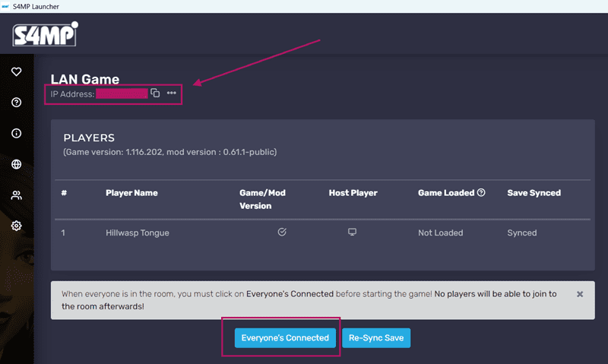608x364 pixels.
Task: Click the Everyone's Connected button
Action: pos(285,338)
